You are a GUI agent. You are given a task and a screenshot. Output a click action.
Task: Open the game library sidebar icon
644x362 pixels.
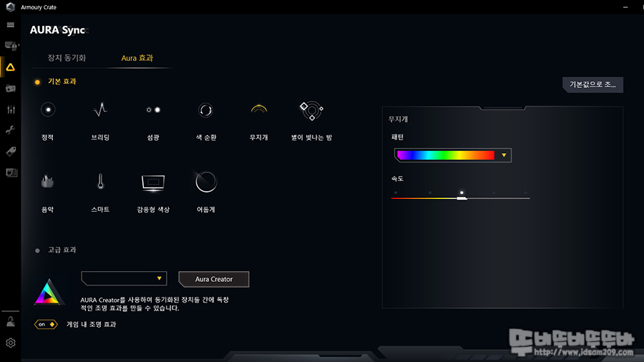point(11,88)
